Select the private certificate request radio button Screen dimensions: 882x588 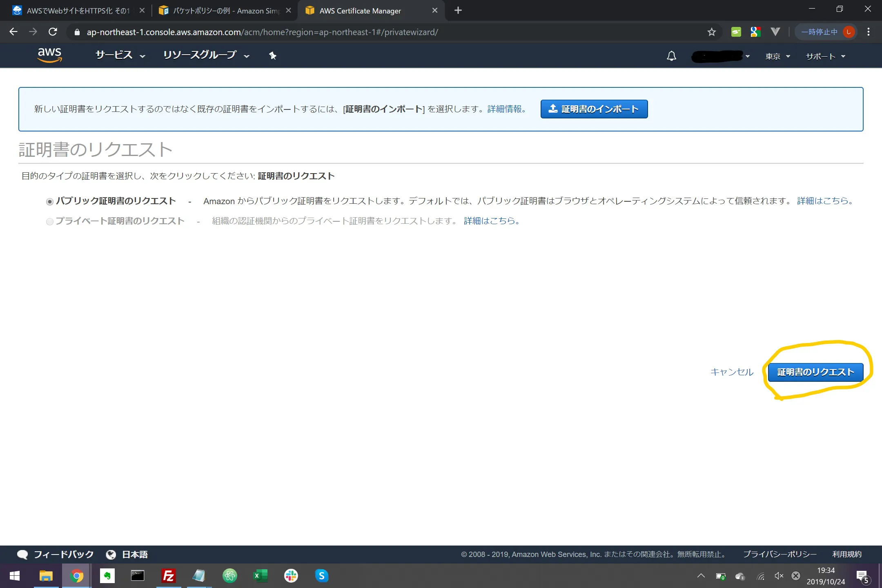click(50, 221)
